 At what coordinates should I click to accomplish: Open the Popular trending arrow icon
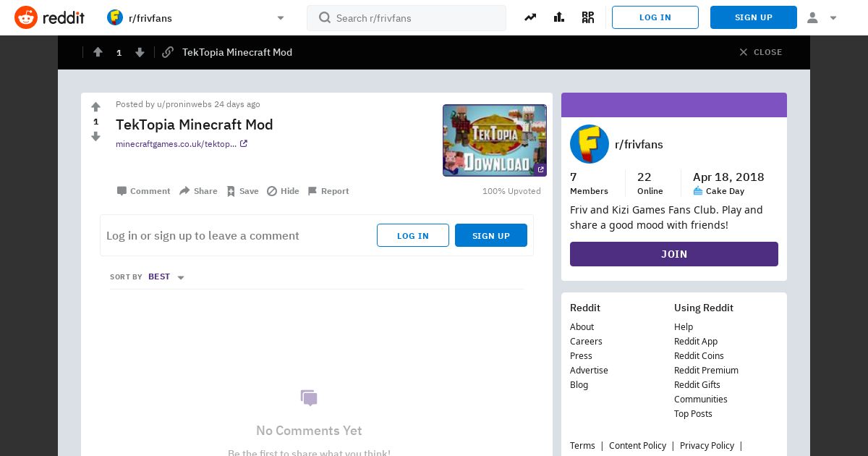pyautogui.click(x=530, y=17)
